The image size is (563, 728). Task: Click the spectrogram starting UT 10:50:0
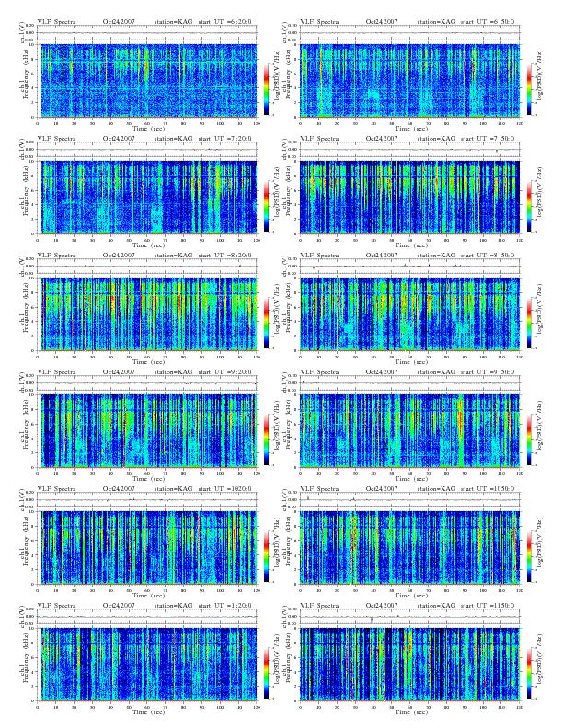pyautogui.click(x=409, y=548)
